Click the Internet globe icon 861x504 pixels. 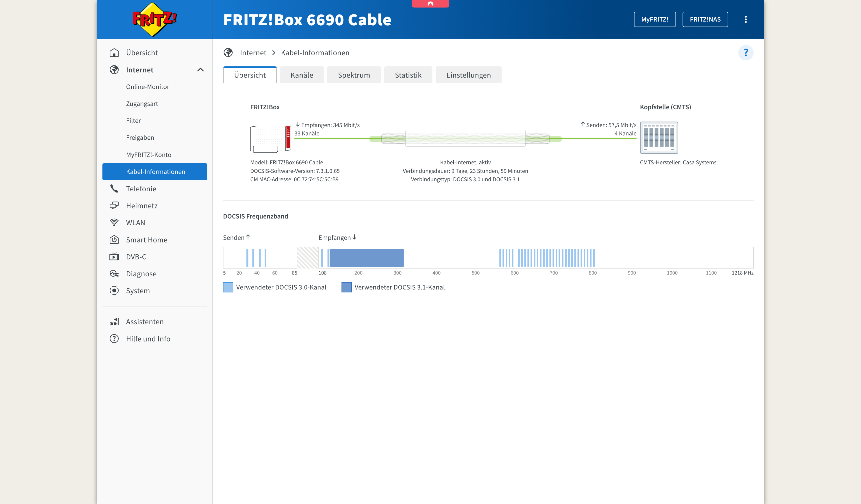114,70
